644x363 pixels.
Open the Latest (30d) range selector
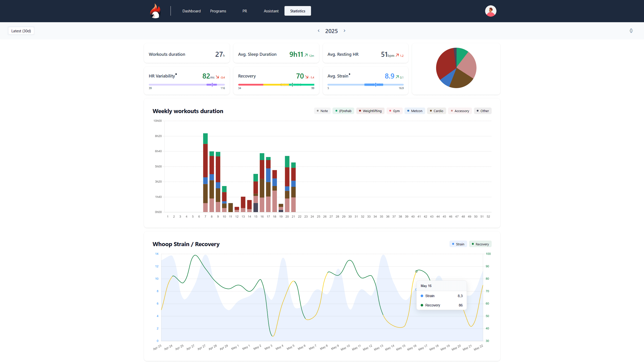(x=21, y=31)
